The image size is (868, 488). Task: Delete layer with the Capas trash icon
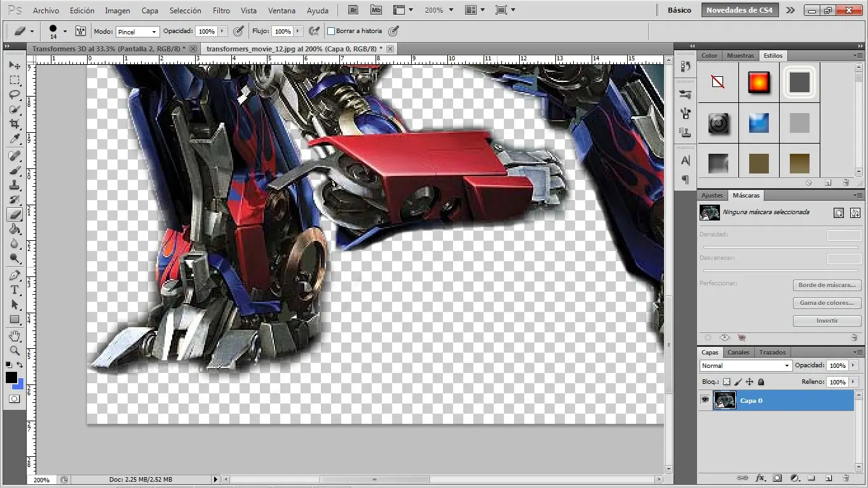point(846,478)
